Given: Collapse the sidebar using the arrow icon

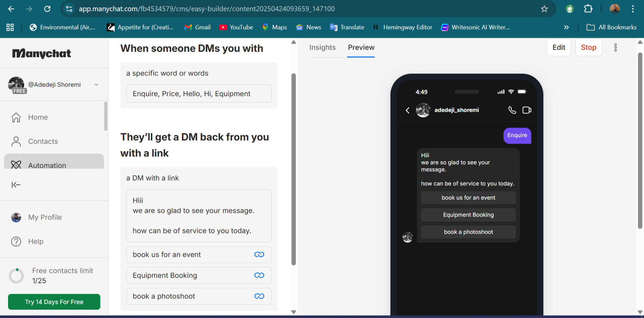Looking at the screenshot, I should click(x=16, y=185).
